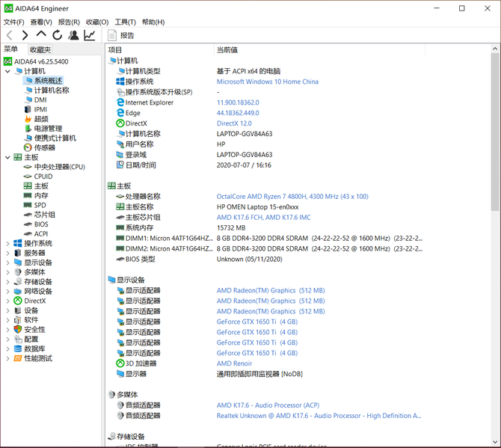Viewport: 501px width, 448px height.
Task: Select 传感器 sensor item in sidebar tree
Action: (44, 147)
